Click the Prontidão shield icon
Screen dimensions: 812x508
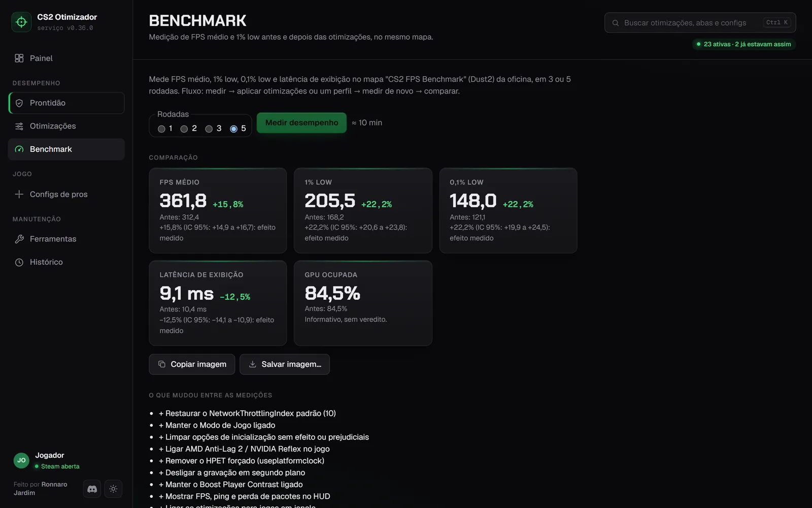click(x=19, y=103)
